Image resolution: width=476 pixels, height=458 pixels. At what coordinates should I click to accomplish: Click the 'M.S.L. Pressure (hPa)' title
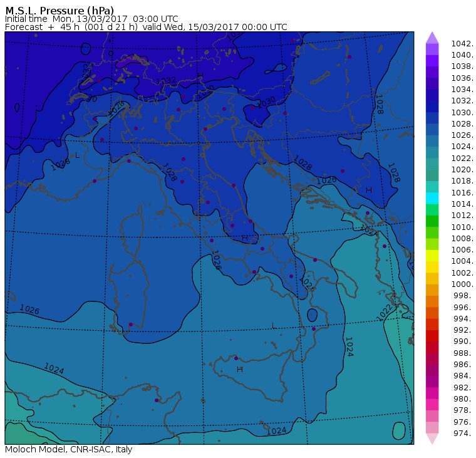click(59, 10)
